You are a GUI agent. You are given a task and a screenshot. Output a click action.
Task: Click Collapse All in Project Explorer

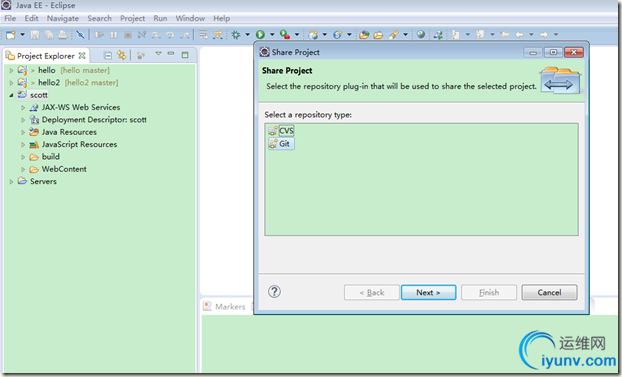108,56
